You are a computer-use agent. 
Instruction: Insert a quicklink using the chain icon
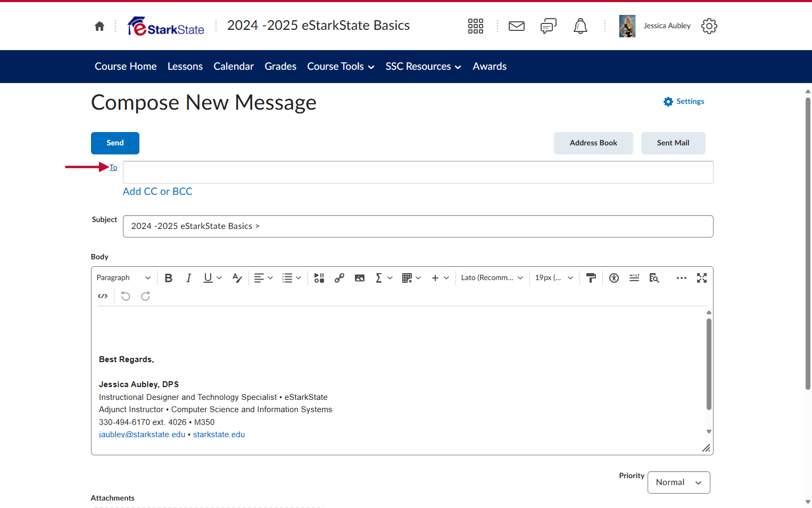(x=339, y=278)
